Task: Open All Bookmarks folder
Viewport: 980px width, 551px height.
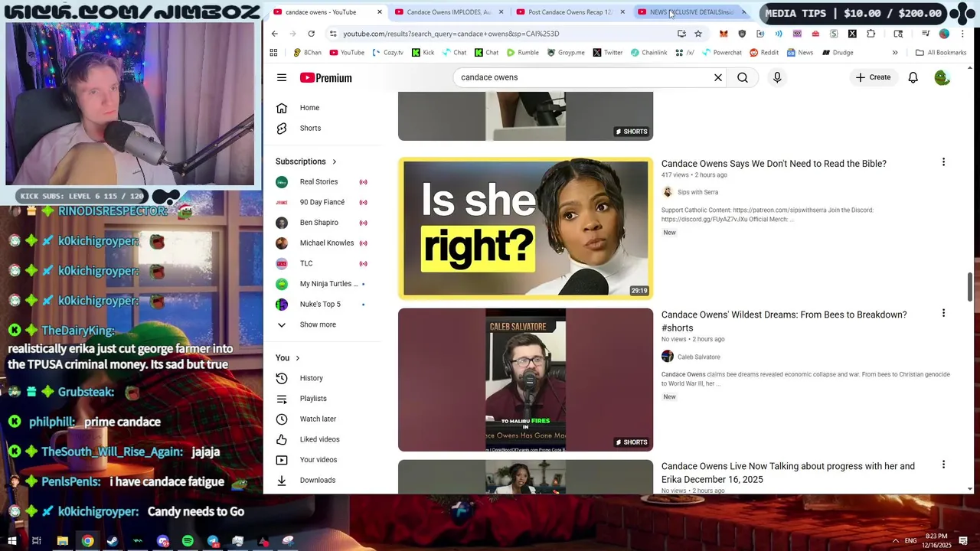Action: click(x=941, y=53)
